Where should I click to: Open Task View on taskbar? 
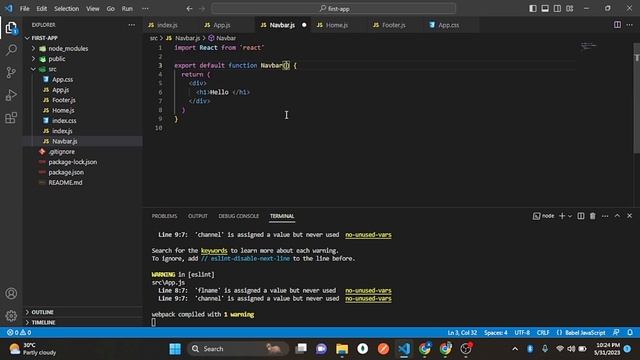click(301, 349)
